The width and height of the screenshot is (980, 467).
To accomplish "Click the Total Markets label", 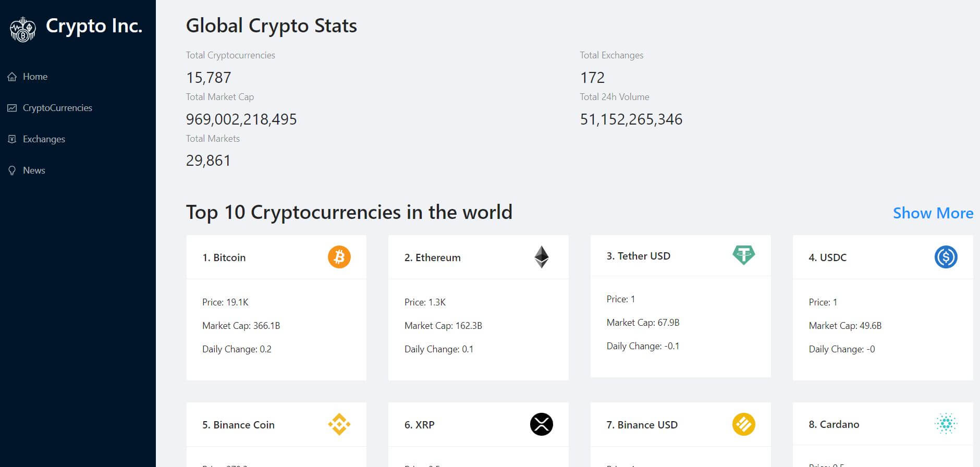I will pos(213,139).
